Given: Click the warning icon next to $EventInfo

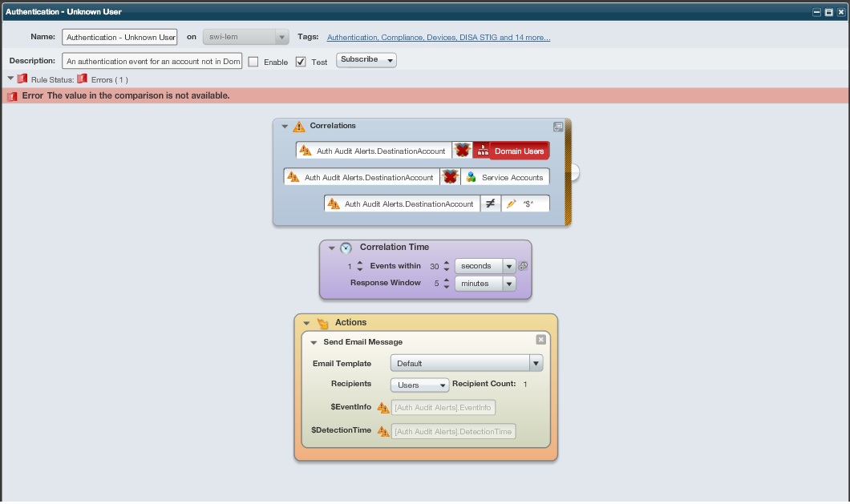Looking at the screenshot, I should [x=383, y=408].
